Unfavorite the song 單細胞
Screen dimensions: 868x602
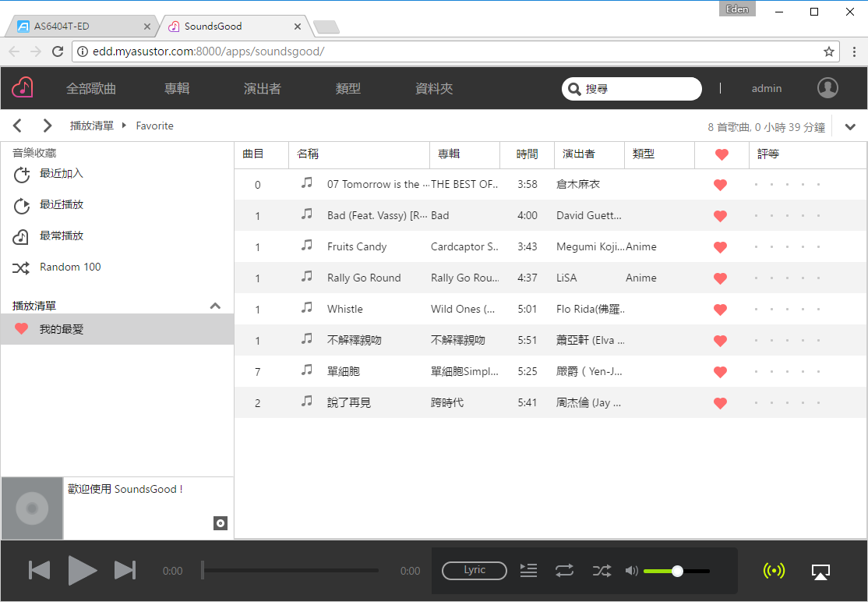(x=720, y=372)
